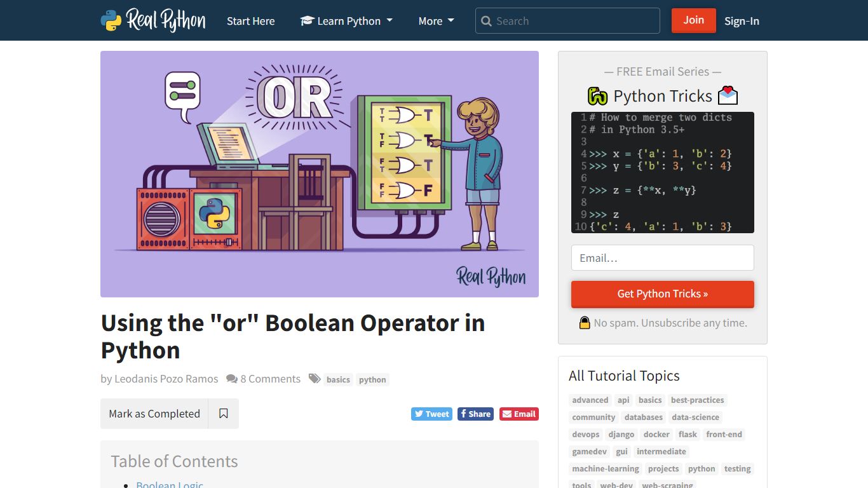Click the Sign-In link
The height and width of the screenshot is (488, 868).
pos(742,21)
